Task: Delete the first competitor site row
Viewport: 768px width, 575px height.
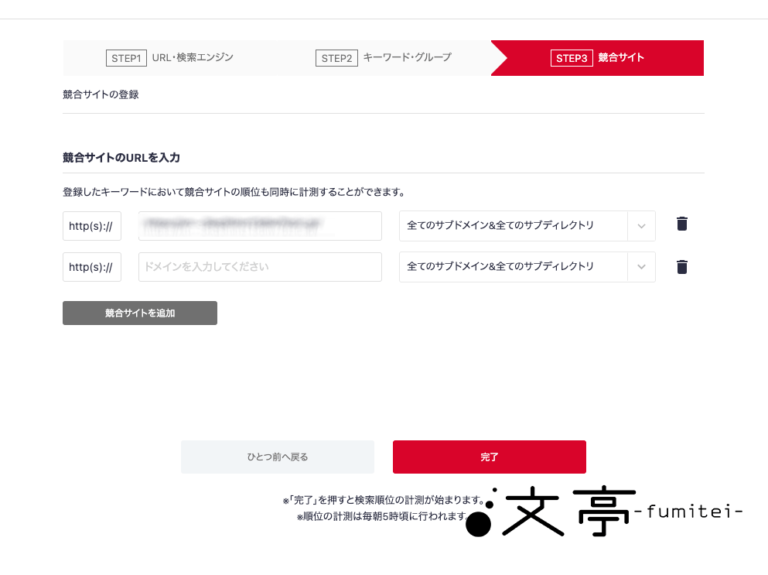Action: (x=682, y=224)
